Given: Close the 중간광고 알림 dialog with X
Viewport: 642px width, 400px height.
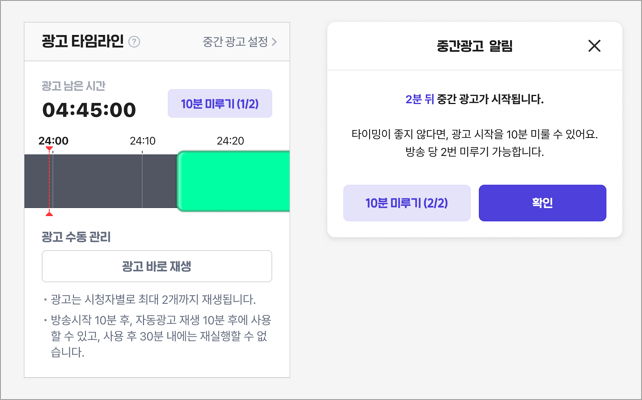Looking at the screenshot, I should coord(594,46).
